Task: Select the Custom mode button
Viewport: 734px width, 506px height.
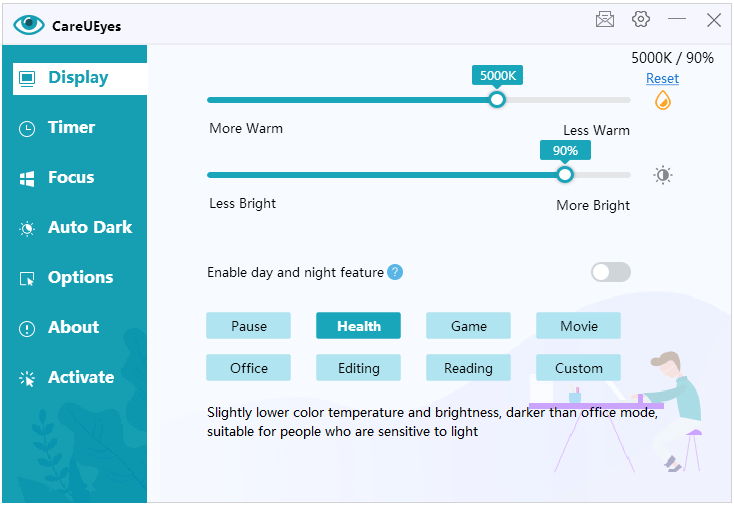Action: 578,368
